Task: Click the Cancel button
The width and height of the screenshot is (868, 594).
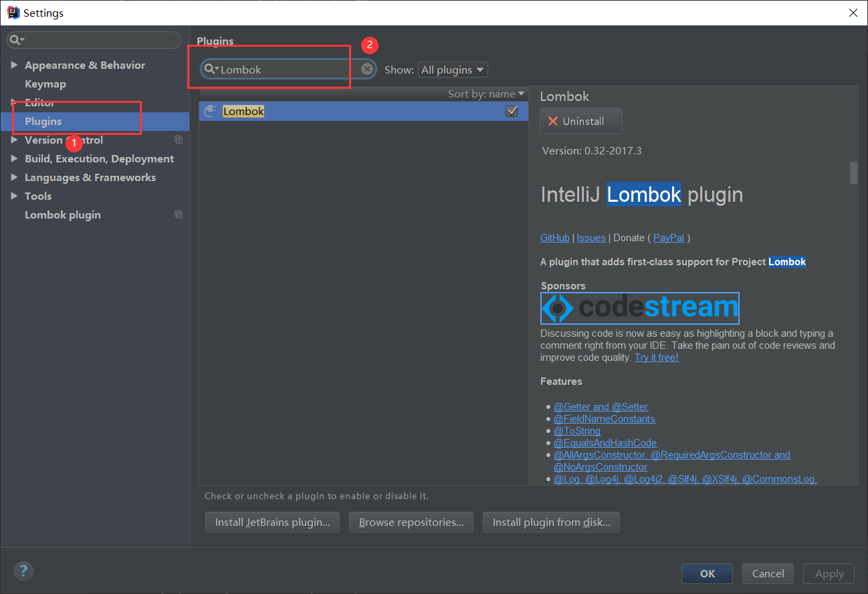Action: [x=768, y=573]
